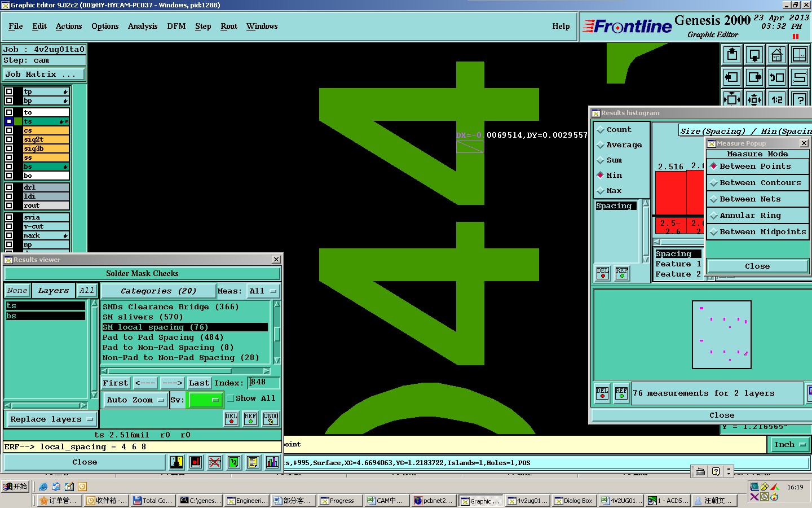Click the UNDO icon in Results viewer
The width and height of the screenshot is (812, 508).
(271, 419)
